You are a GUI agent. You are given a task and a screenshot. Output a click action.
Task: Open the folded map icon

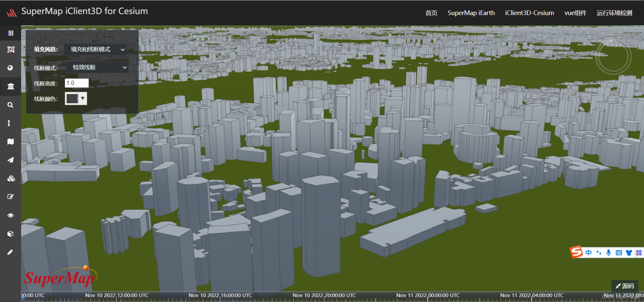tap(10, 141)
